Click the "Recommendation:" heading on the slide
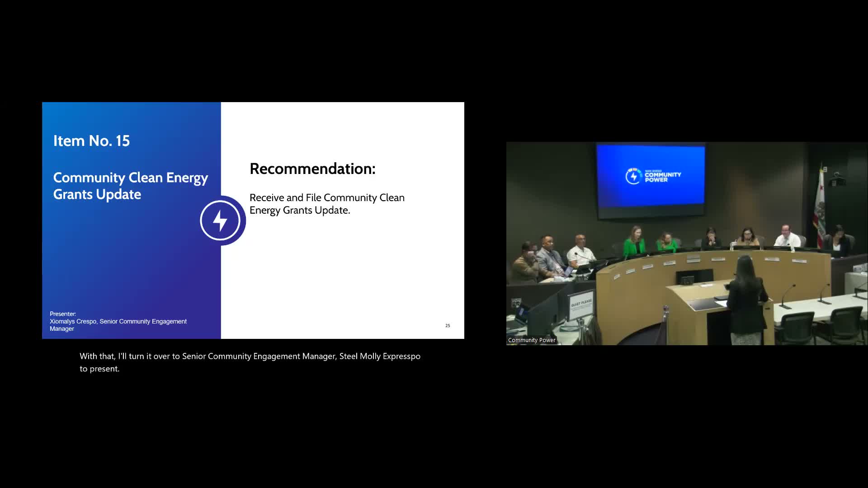Screen dimensions: 868x488 (x=312, y=169)
